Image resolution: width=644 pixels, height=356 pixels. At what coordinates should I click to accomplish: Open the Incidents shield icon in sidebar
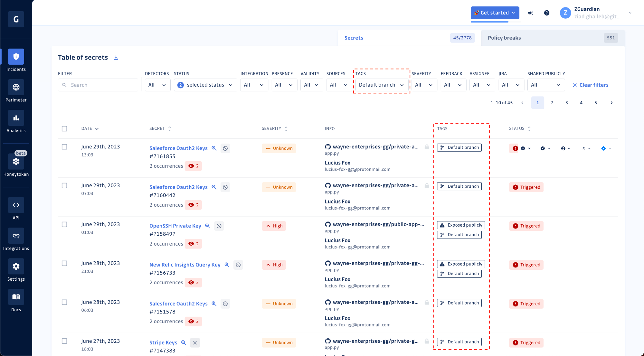tap(16, 57)
